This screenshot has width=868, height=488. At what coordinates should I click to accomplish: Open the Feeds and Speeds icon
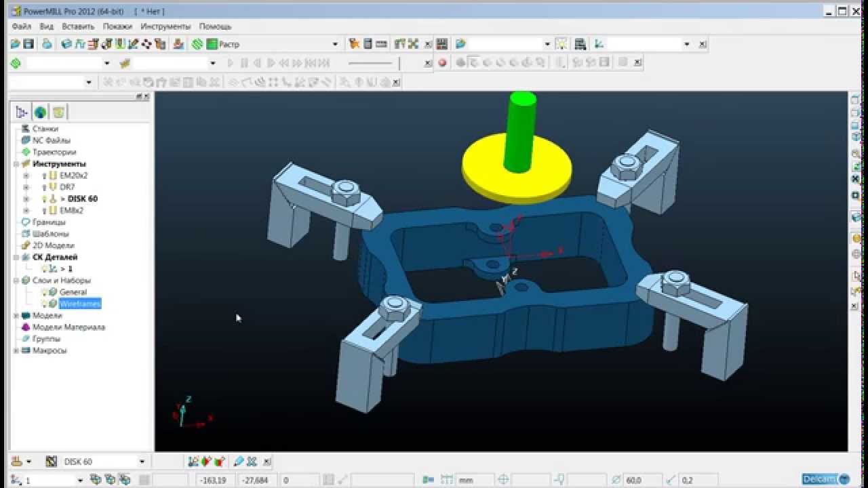[x=80, y=44]
